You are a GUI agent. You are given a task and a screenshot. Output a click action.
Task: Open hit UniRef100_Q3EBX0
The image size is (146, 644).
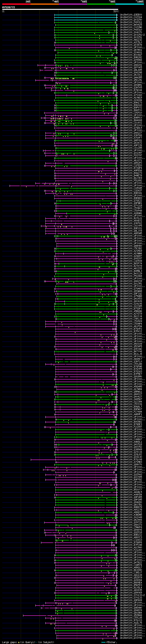131,15
